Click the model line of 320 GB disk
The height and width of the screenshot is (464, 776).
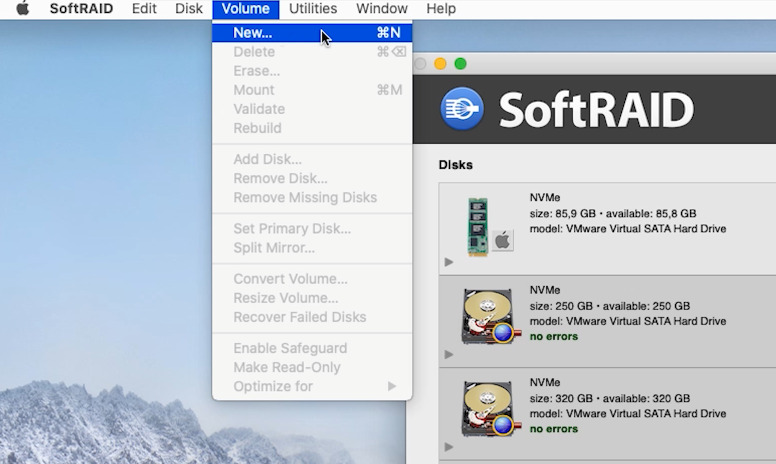[628, 414]
